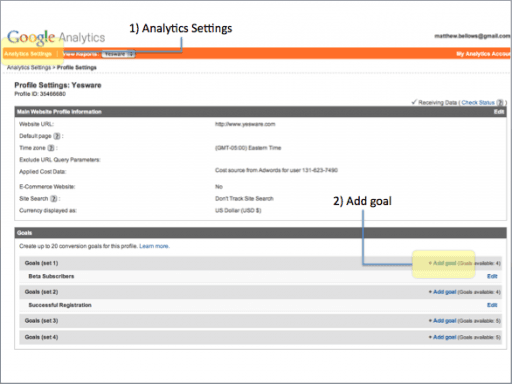Click help icon beside Check Status

click(500, 103)
